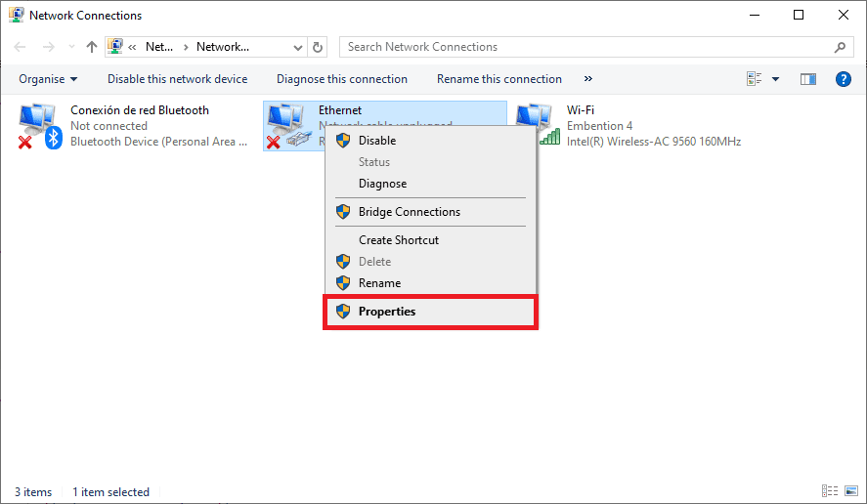Expand the address bar history dropdown

pyautogui.click(x=298, y=47)
